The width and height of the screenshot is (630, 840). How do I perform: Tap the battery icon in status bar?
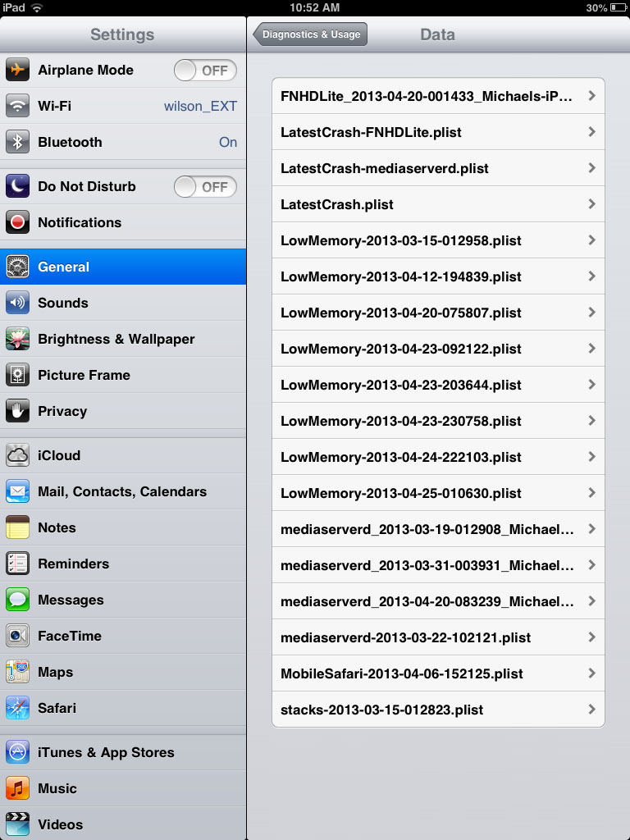coord(619,7)
